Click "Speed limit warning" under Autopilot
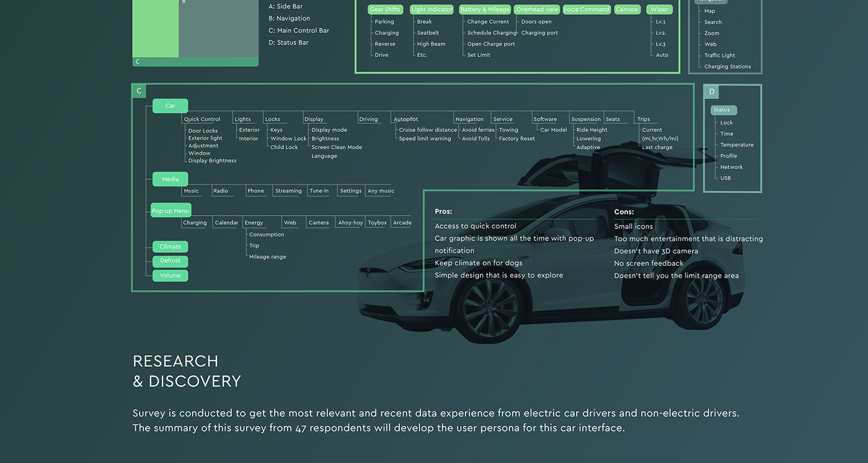The height and width of the screenshot is (463, 868). tap(425, 139)
